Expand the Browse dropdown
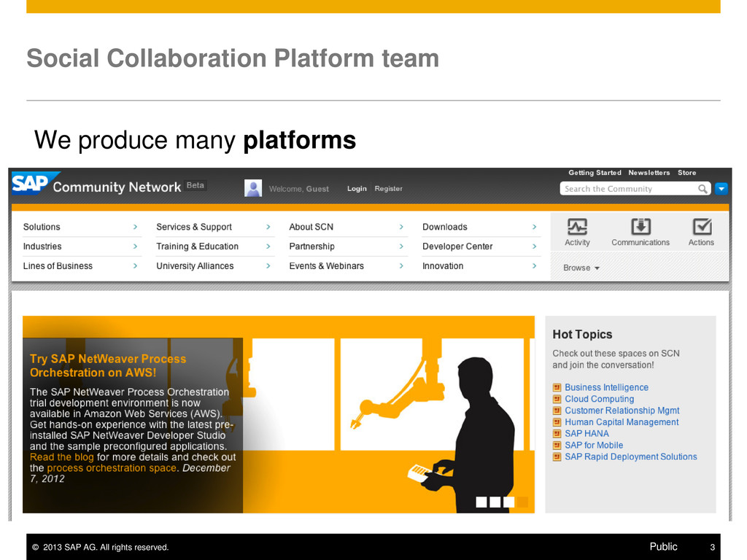Image resolution: width=747 pixels, height=560 pixels. click(x=581, y=268)
